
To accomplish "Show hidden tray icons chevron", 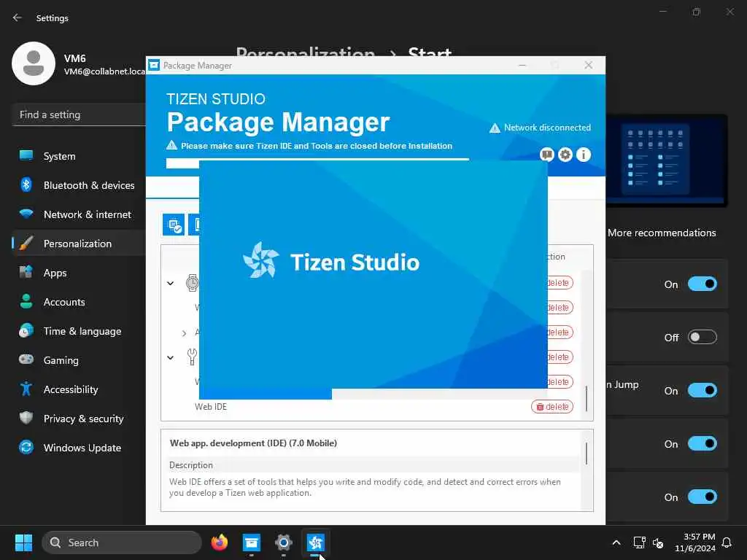I will pyautogui.click(x=616, y=542).
